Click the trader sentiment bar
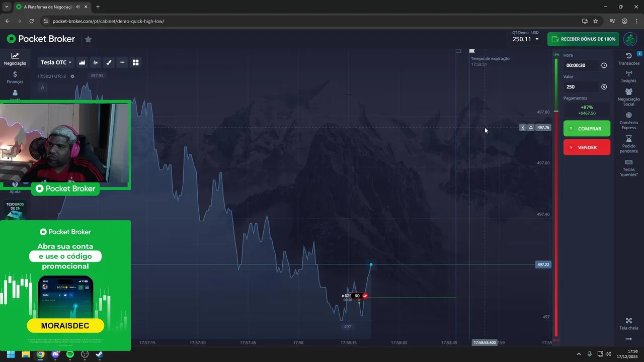 click(x=556, y=198)
